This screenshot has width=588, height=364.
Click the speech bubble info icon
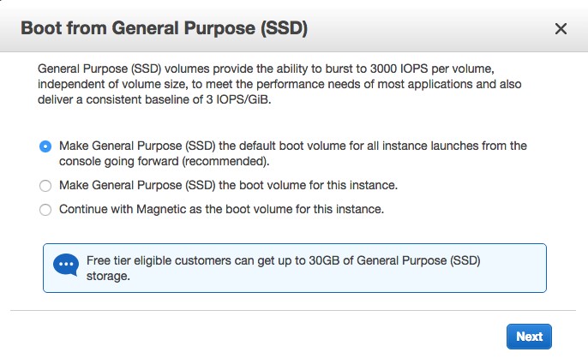pos(66,266)
